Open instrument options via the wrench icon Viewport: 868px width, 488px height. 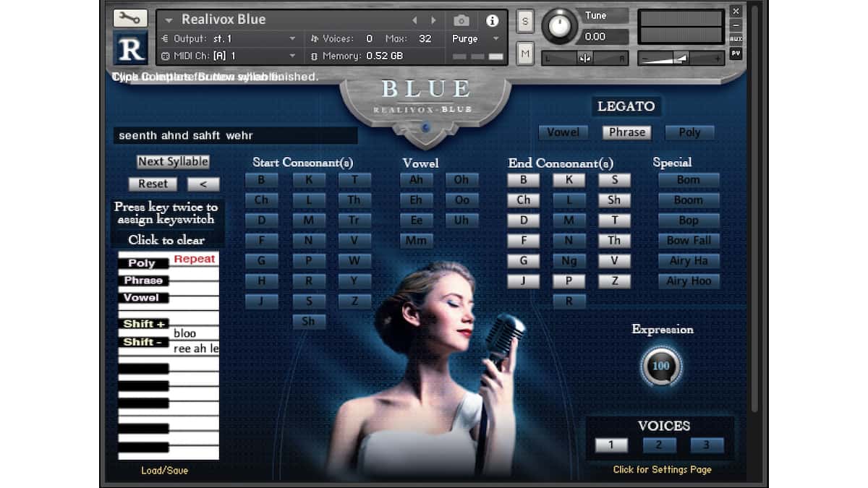coord(130,18)
